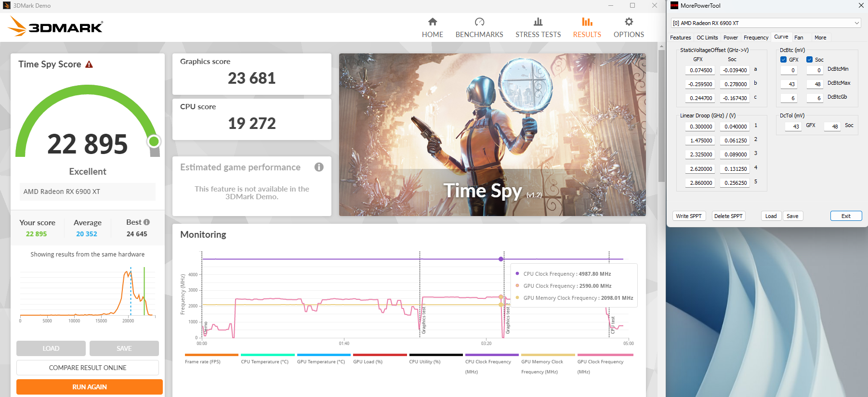Click the GPU Load (%) legend bar
Viewport: 868px width, 397px height.
[x=380, y=355]
